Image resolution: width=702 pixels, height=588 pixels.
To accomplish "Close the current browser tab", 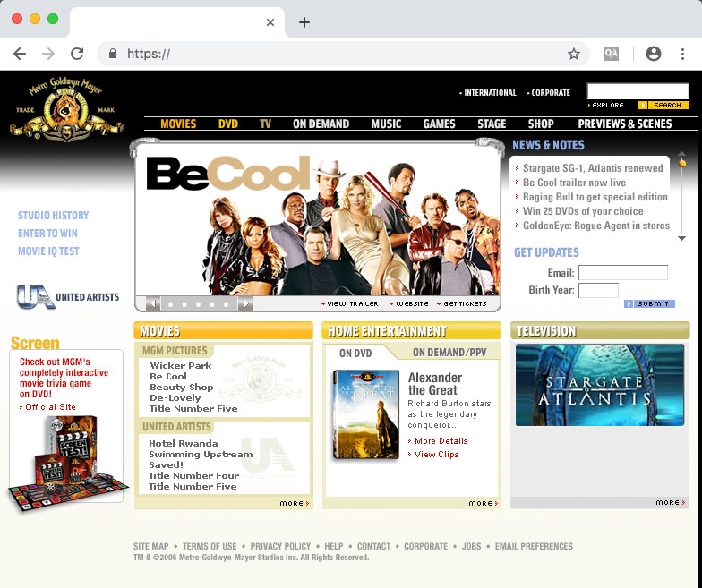I will [270, 22].
